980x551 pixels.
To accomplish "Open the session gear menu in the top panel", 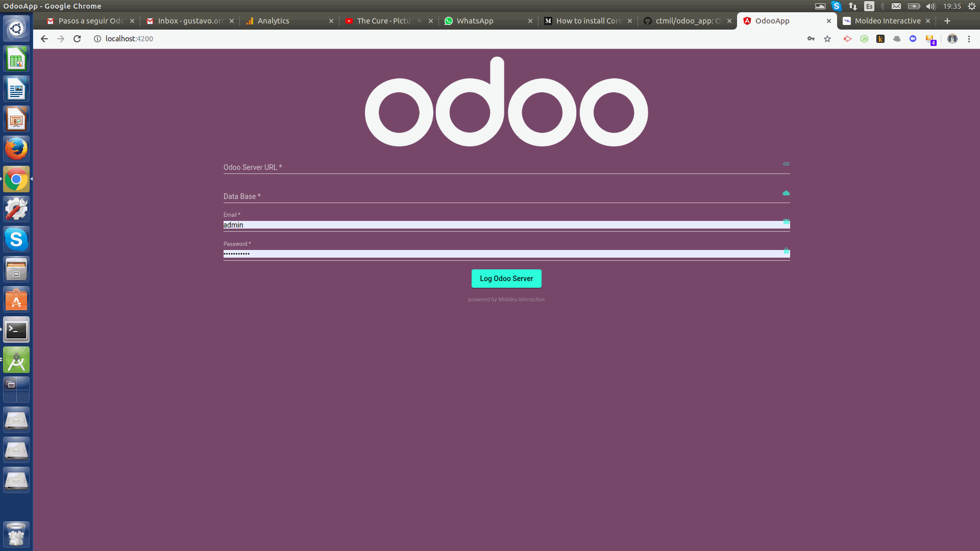I will [972, 6].
